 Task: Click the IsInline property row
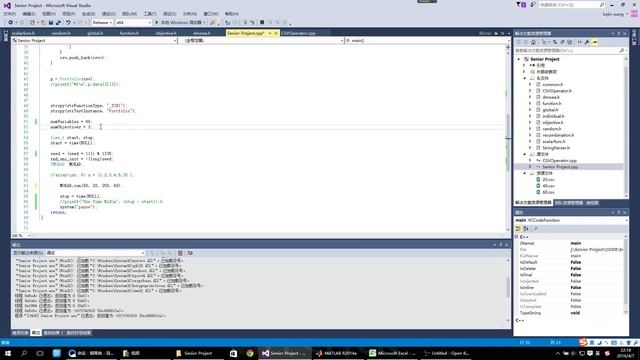click(571, 288)
